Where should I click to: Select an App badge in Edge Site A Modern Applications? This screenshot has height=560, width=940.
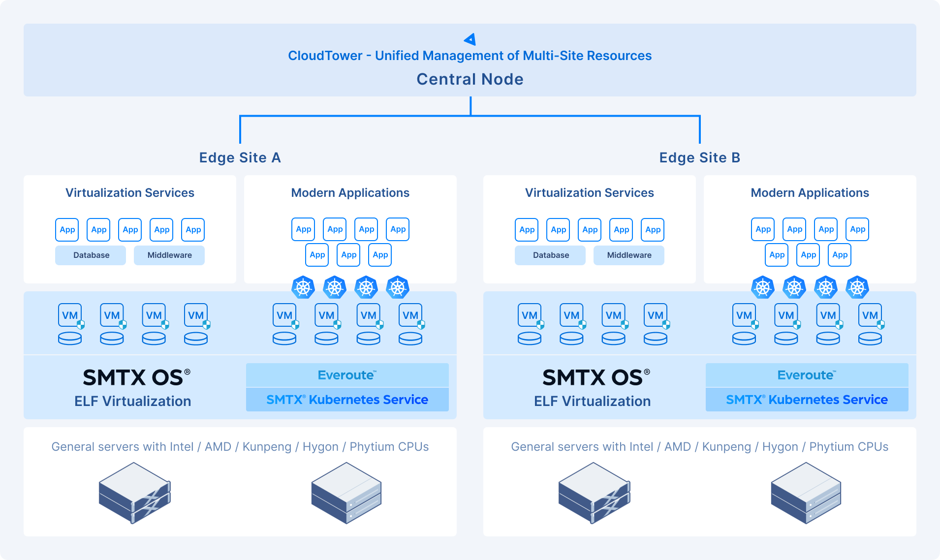(x=303, y=229)
